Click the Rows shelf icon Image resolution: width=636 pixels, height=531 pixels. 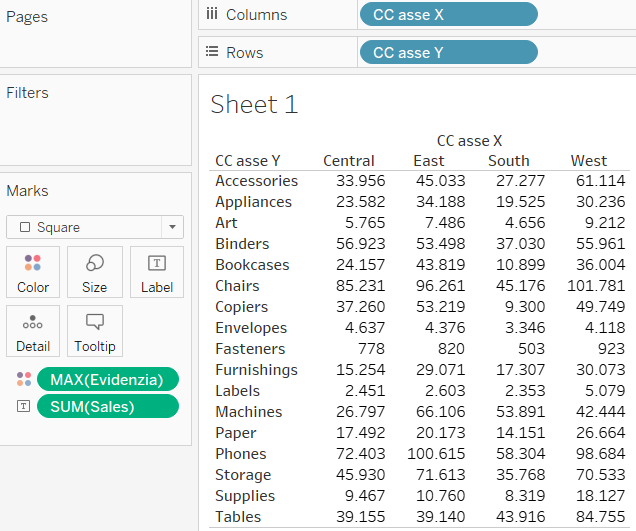[211, 52]
